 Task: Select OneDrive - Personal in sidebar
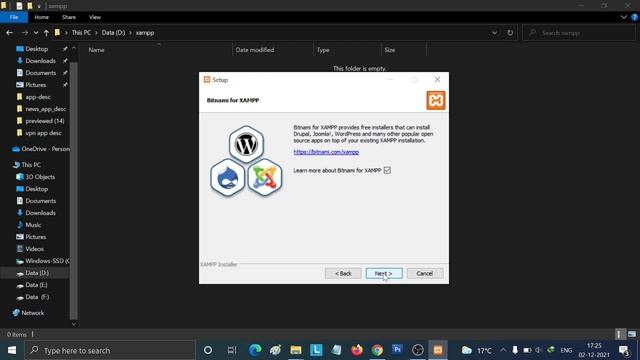(45, 149)
